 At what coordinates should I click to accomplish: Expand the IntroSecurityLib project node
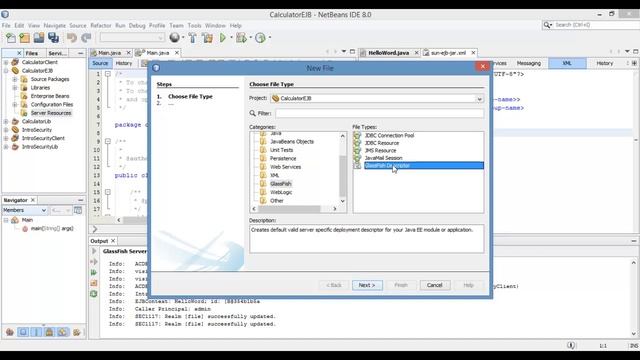tap(6, 147)
